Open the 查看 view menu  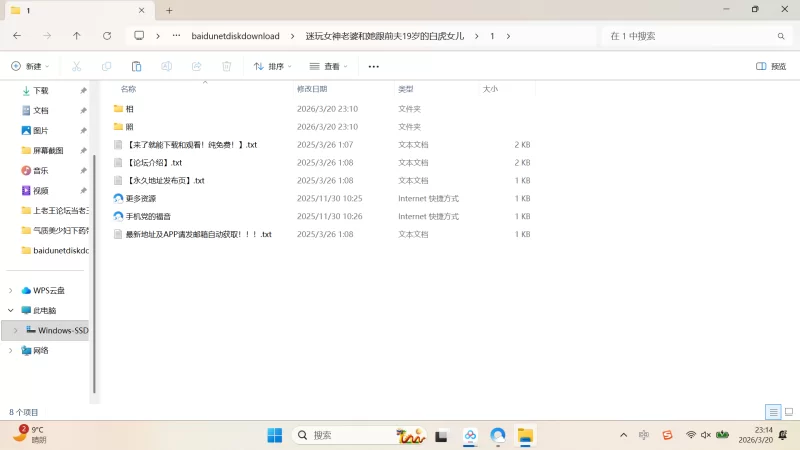point(329,66)
